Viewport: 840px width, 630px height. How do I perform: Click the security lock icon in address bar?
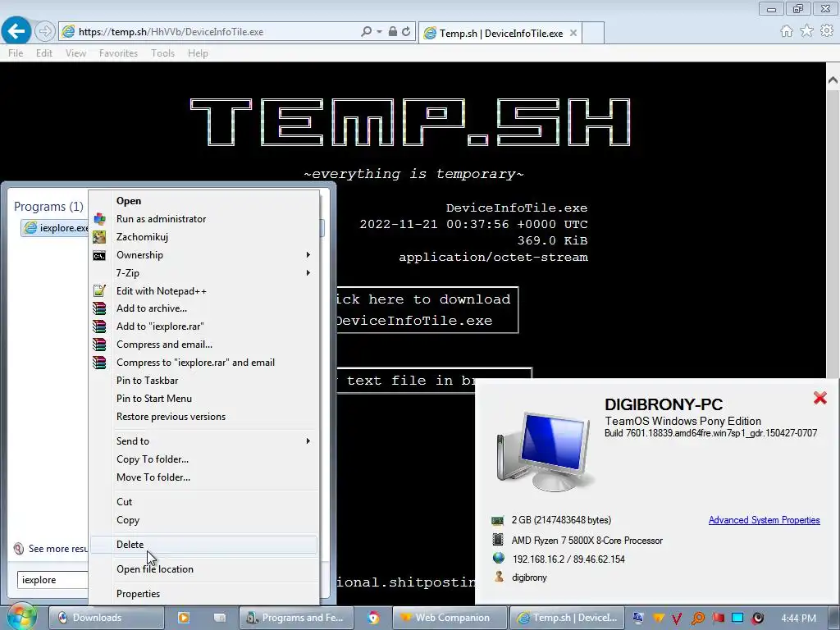pos(393,32)
